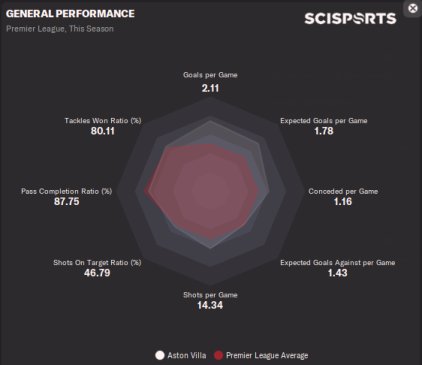422x365 pixels.
Task: Click the SciSports logo
Action: [350, 18]
